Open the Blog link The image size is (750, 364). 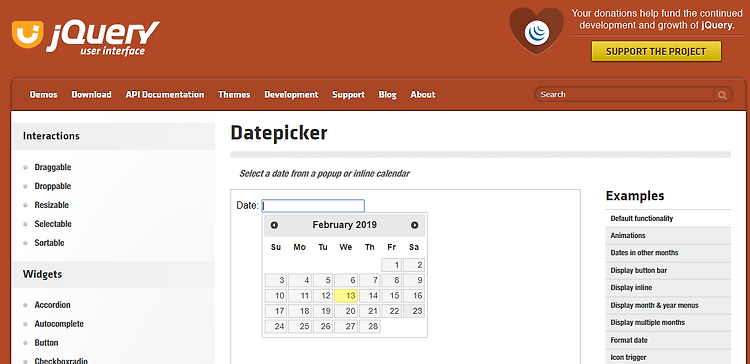coord(387,95)
